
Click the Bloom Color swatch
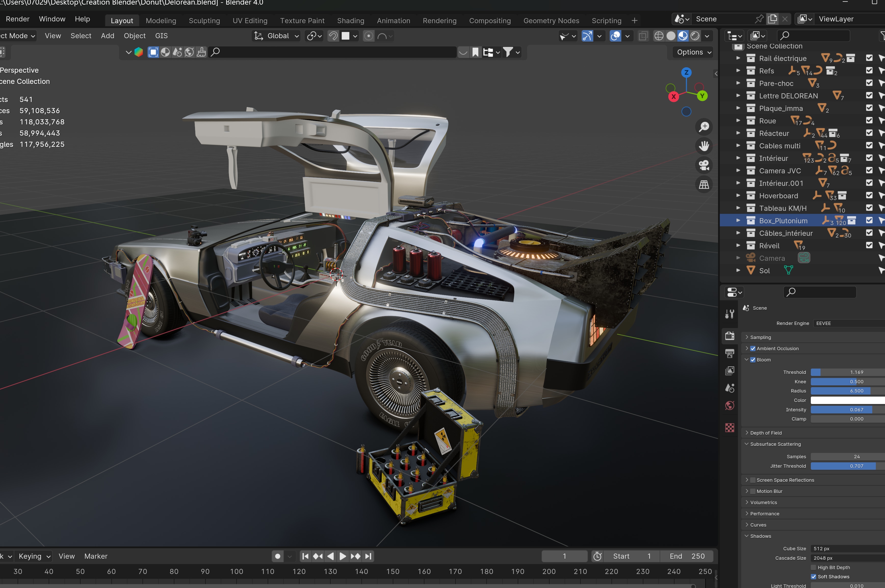[848, 400]
